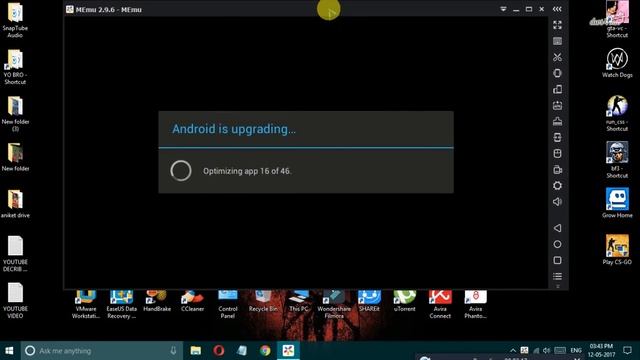Select Play CS-GO desktop icon

(617, 250)
